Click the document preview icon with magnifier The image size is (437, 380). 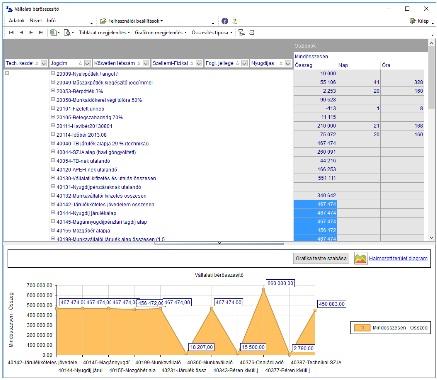click(67, 33)
